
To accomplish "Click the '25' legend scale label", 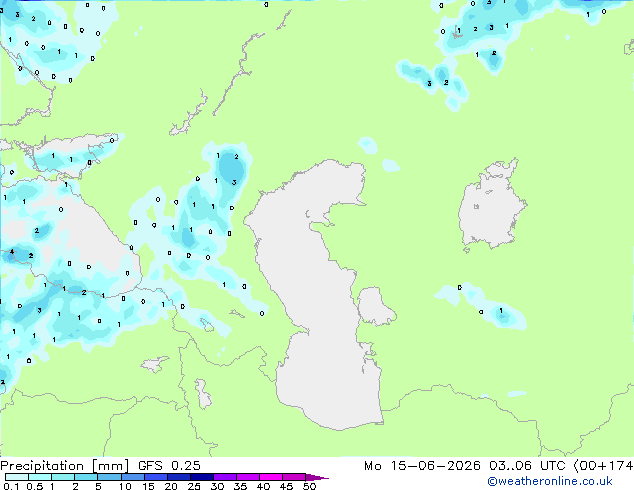I will tap(194, 486).
